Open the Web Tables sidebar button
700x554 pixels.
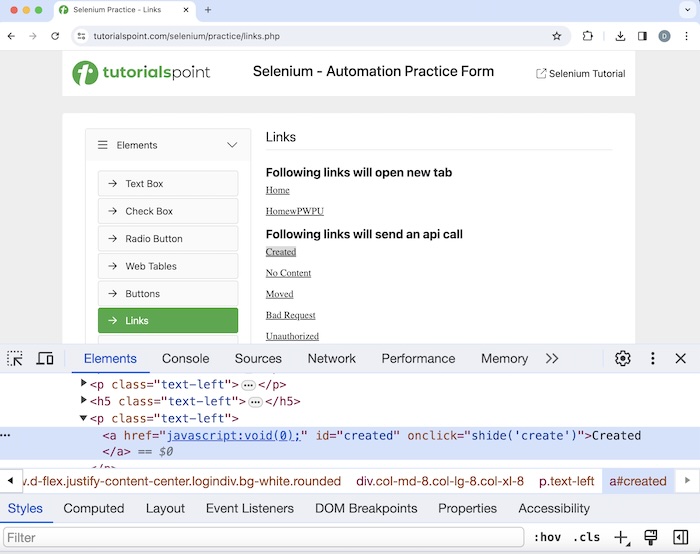point(168,266)
